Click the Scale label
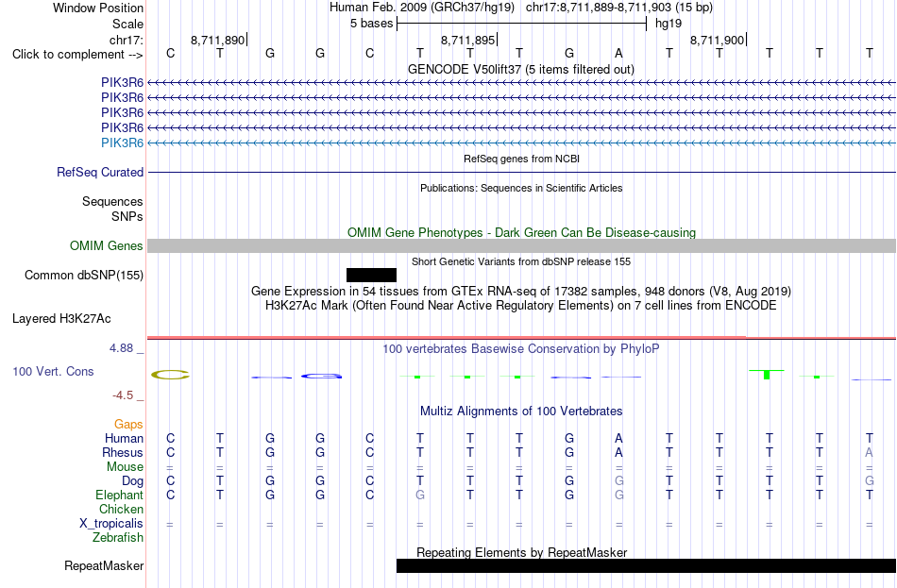897x588 pixels. click(x=127, y=24)
